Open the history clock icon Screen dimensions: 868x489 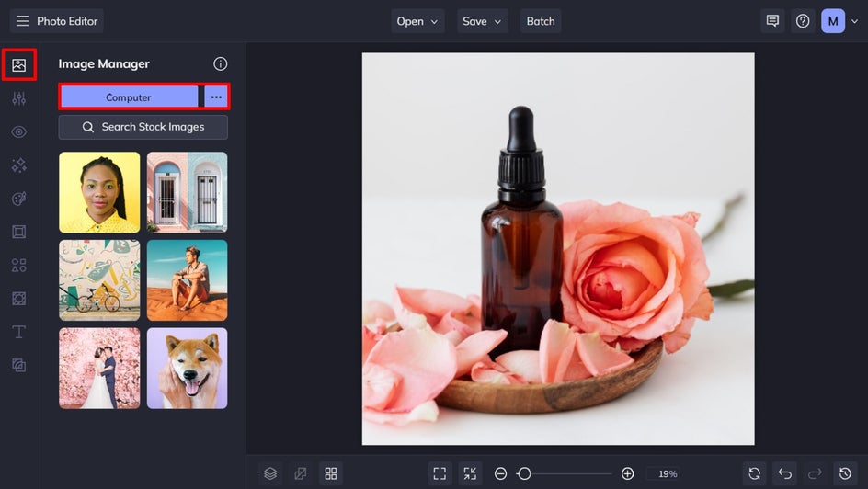tap(845, 473)
